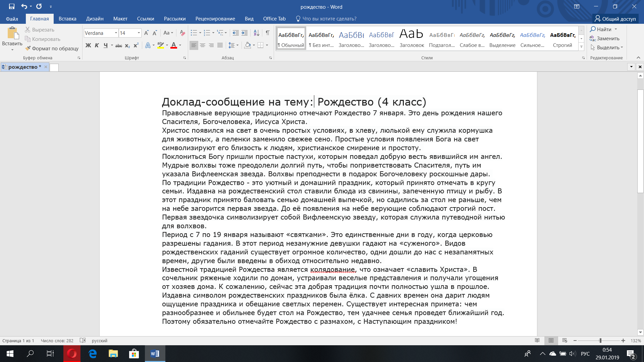The height and width of the screenshot is (362, 644).
Task: Toggle bold formatting
Action: (x=89, y=46)
